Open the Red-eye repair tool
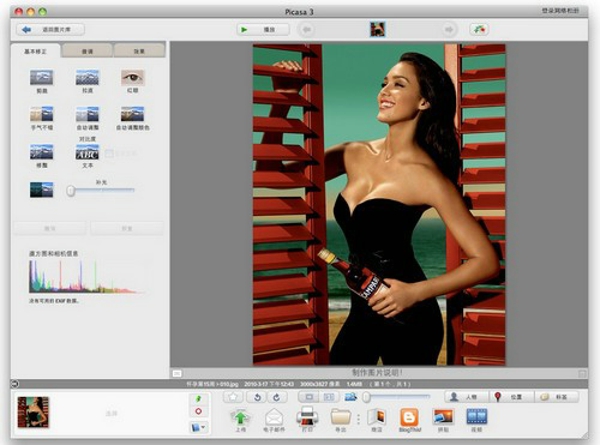Image resolution: width=600 pixels, height=445 pixels. [x=132, y=77]
